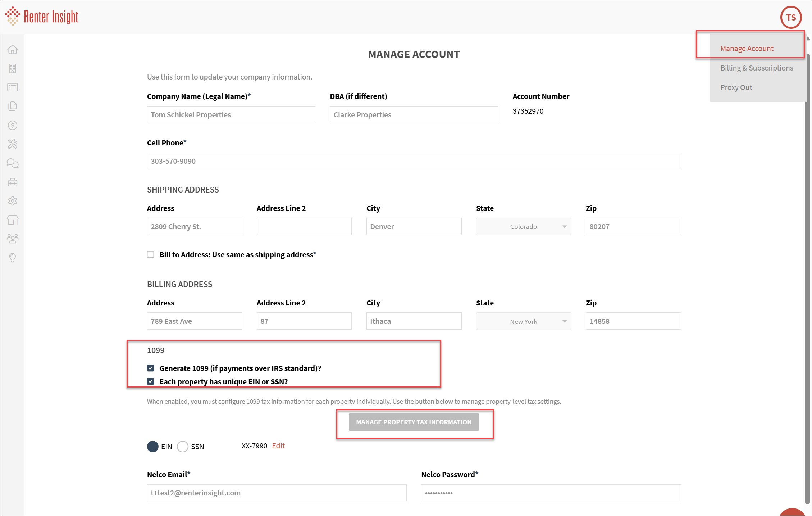Click the Edit link beside XX-7990
The image size is (812, 516).
[x=278, y=446]
